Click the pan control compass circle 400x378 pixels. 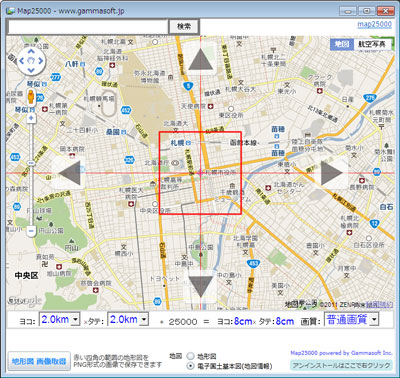[31, 61]
